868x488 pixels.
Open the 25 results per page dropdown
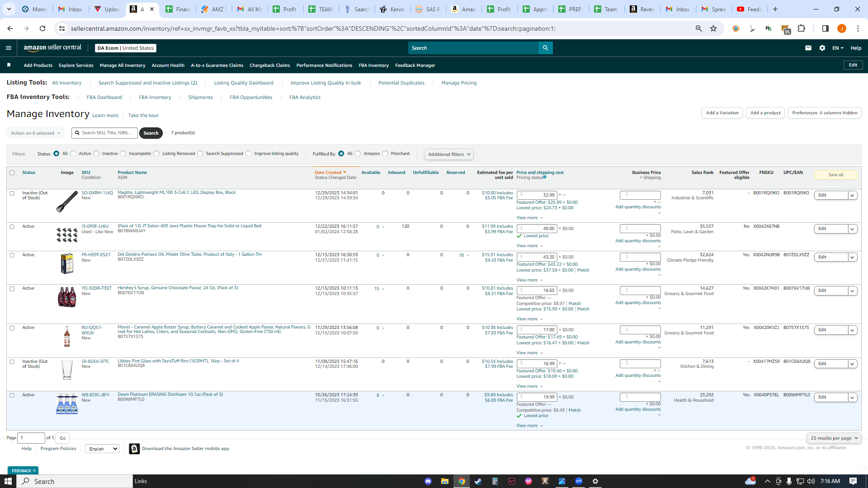(x=834, y=438)
